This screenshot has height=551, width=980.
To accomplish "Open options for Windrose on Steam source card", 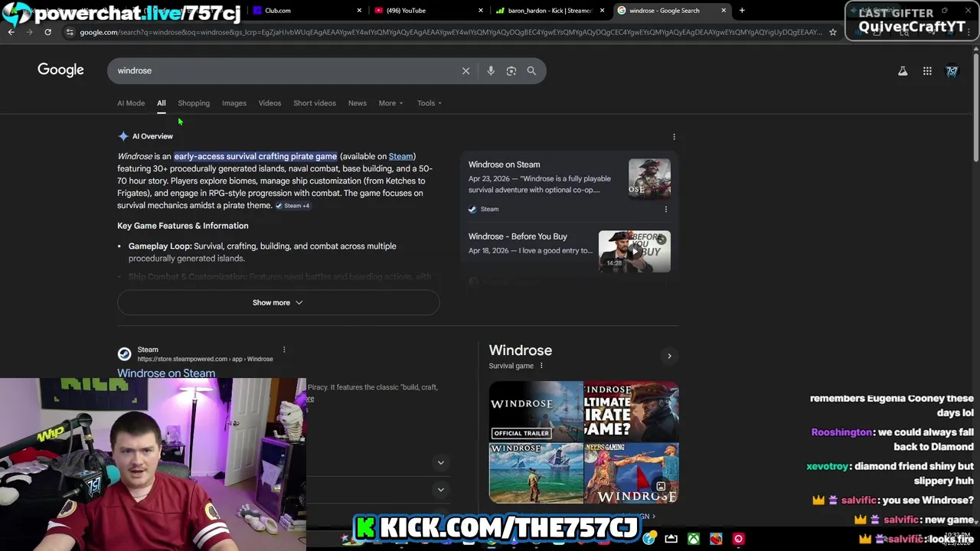I will [x=665, y=209].
